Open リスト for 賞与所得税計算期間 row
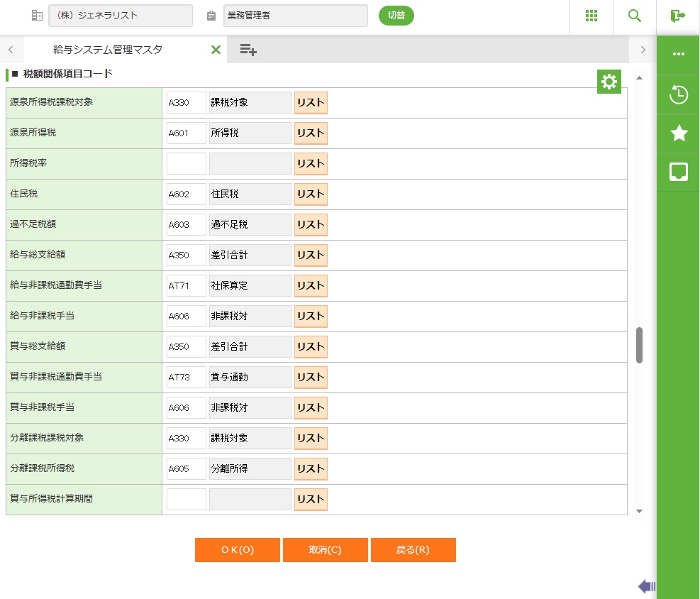The width and height of the screenshot is (700, 599). [311, 499]
